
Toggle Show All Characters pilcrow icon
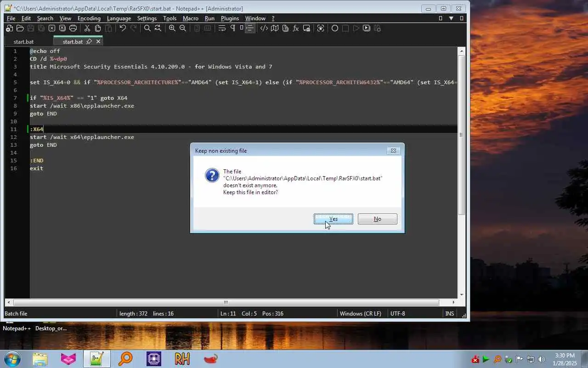232,28
